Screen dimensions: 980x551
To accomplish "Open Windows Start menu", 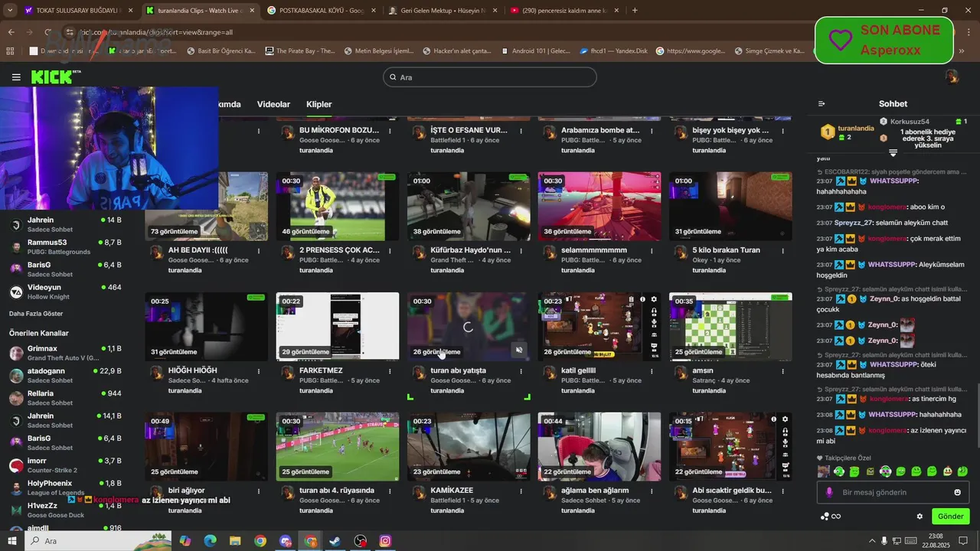I will pos(12,541).
